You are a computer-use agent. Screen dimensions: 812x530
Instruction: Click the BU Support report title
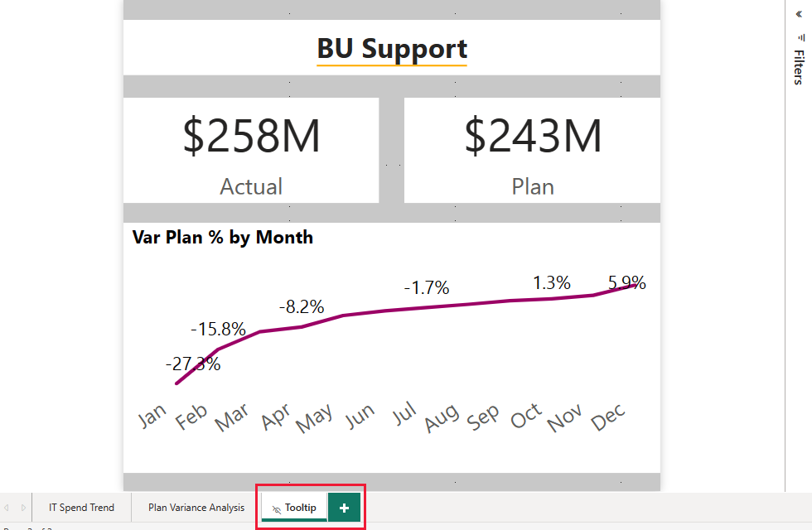pos(391,49)
